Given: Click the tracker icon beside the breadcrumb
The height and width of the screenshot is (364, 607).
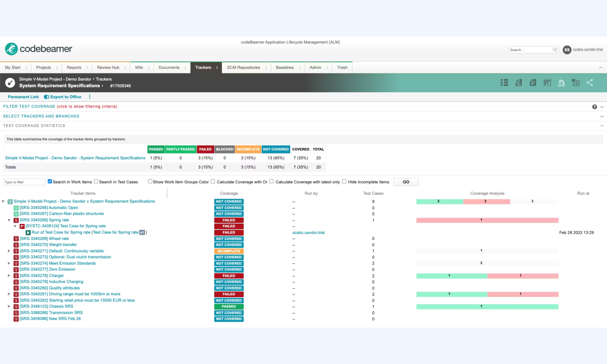Looking at the screenshot, I should pos(10,83).
